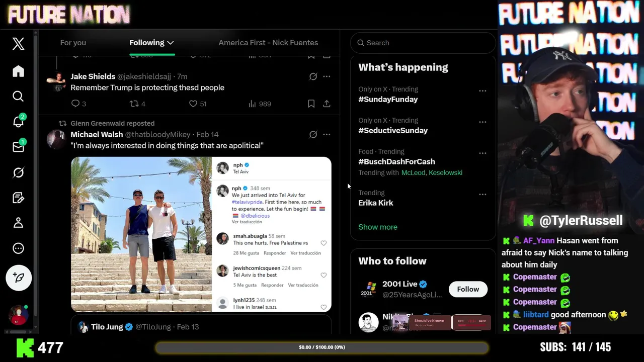Open the #SeductiveSunday trend
The width and height of the screenshot is (644, 362).
pos(393,131)
